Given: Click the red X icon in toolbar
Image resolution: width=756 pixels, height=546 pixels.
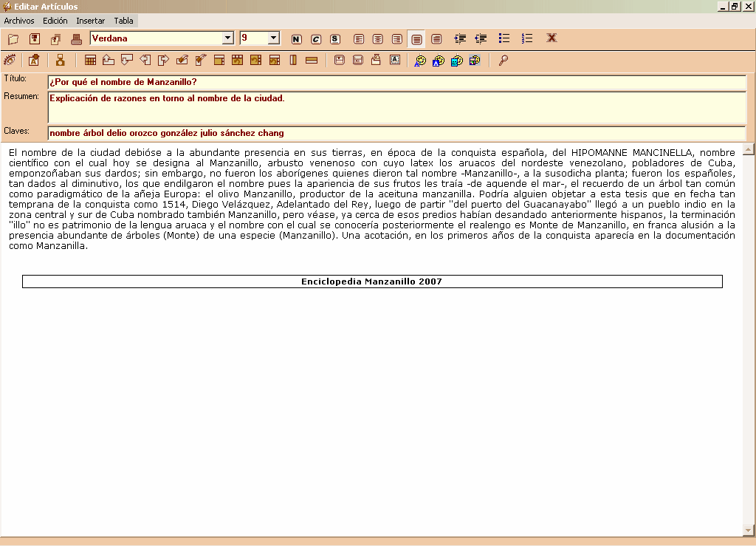Looking at the screenshot, I should pyautogui.click(x=551, y=38).
